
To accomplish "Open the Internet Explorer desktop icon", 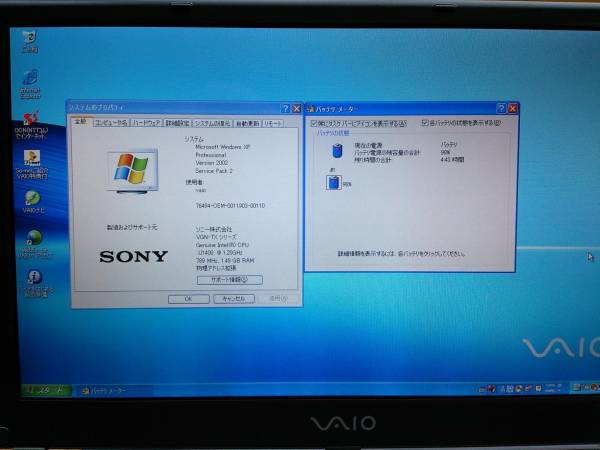I will 30,79.
